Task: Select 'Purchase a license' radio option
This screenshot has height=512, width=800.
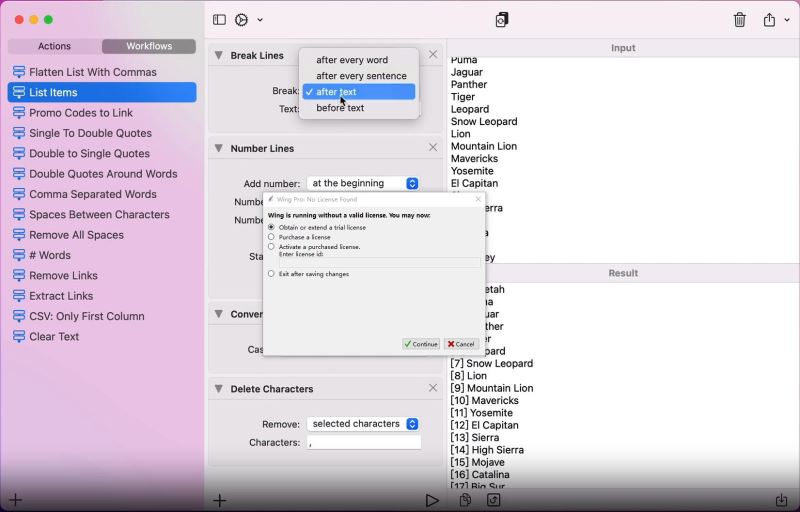Action: 271,237
